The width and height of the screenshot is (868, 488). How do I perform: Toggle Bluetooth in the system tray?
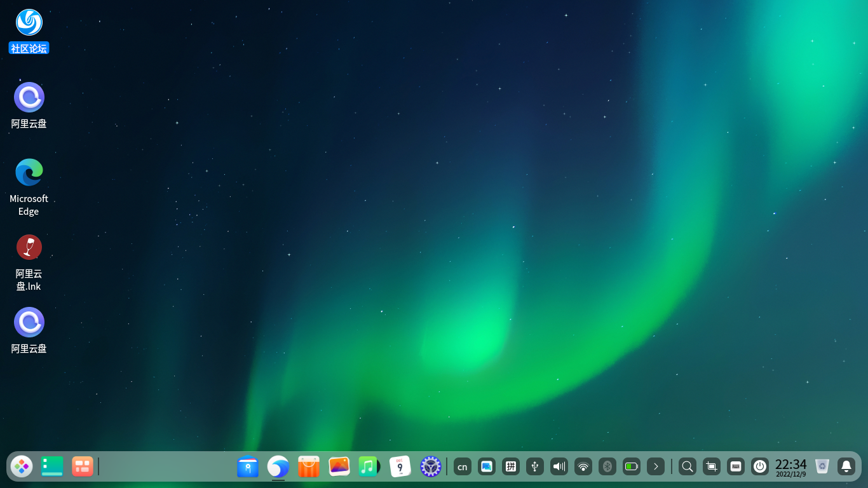tap(607, 466)
